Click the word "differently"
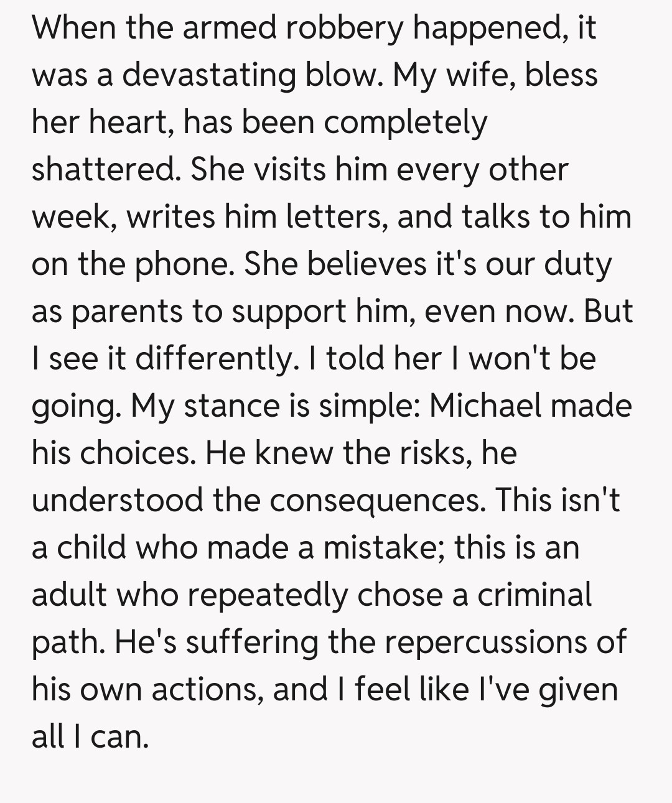This screenshot has height=803, width=672. tap(213, 358)
